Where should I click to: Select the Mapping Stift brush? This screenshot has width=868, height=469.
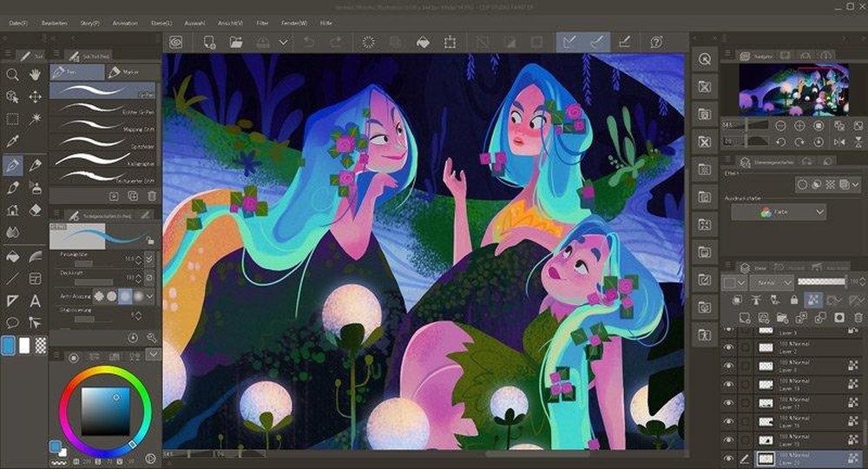[103, 125]
